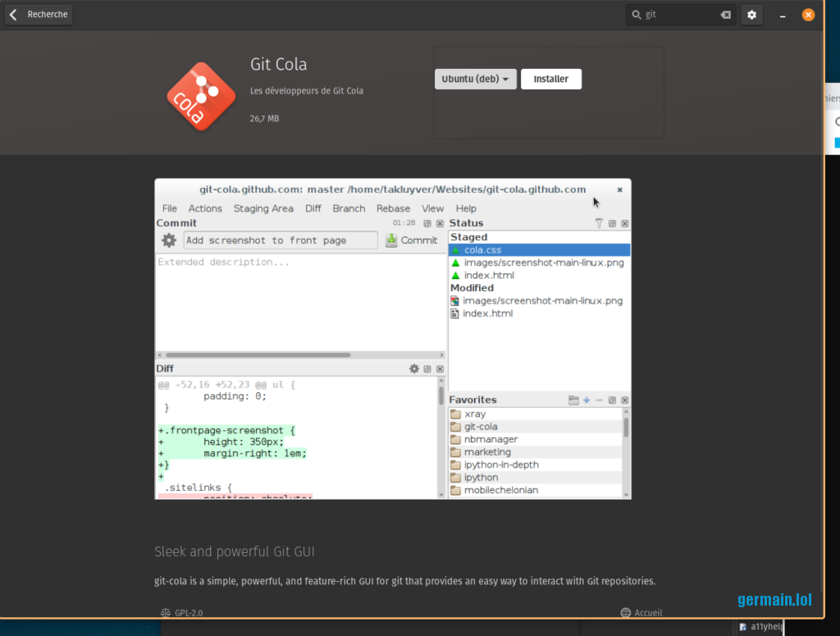The image size is (840, 636).
Task: Open the GPL-2.0 license link
Action: tap(182, 613)
